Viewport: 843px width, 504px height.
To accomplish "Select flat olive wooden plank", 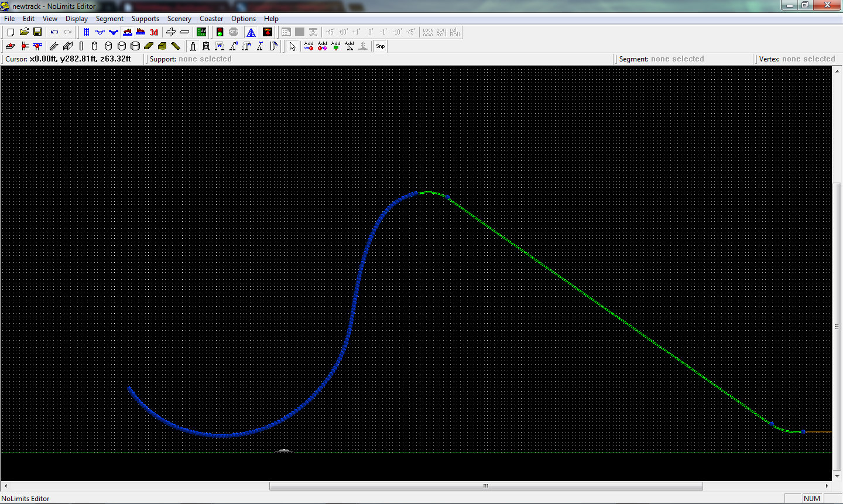I will click(x=149, y=46).
